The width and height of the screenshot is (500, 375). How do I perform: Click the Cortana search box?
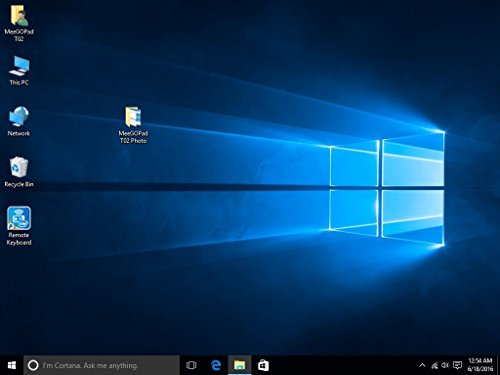pyautogui.click(x=102, y=365)
